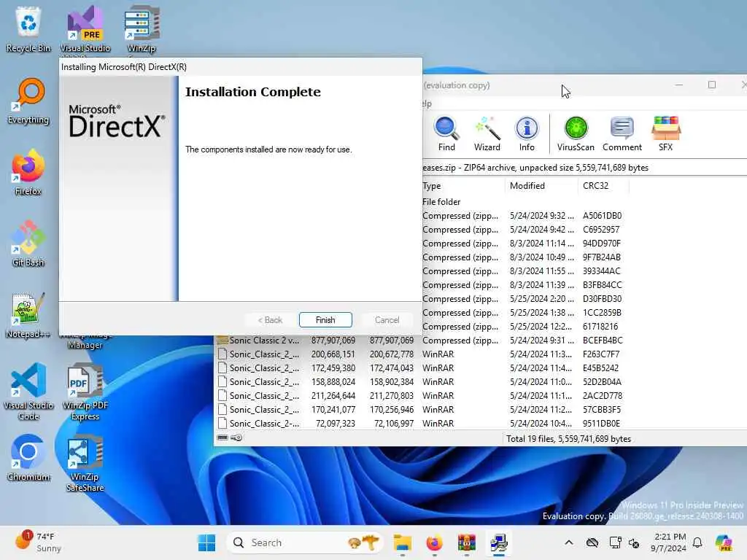Sort the WinRAR list by the CRC32 column
This screenshot has width=747, height=560.
point(603,186)
